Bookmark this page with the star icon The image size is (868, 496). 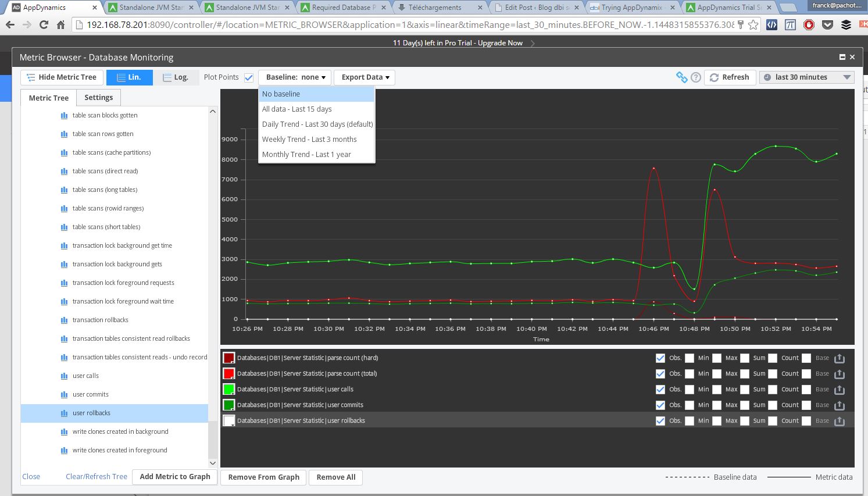coord(753,25)
